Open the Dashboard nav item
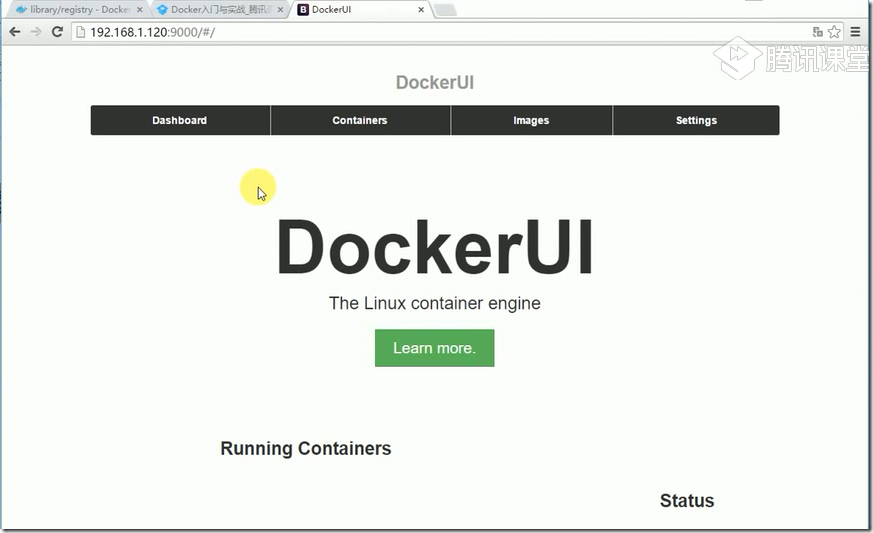Viewport: 873px width, 533px height. coord(180,120)
